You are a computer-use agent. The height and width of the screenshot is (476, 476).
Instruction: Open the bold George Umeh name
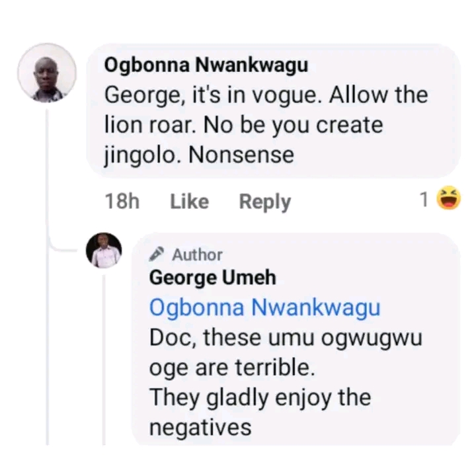point(212,278)
